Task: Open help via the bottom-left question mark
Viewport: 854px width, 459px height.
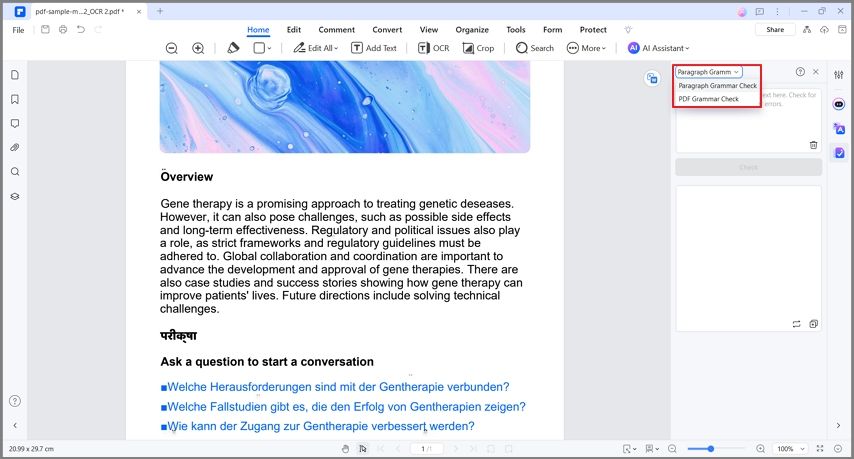Action: (x=15, y=401)
